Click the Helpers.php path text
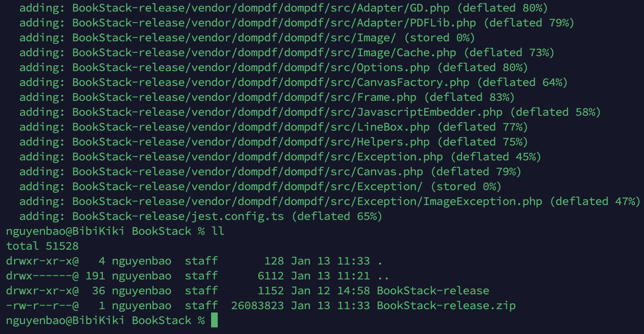Screen dimensions: 644x334 tap(393, 142)
